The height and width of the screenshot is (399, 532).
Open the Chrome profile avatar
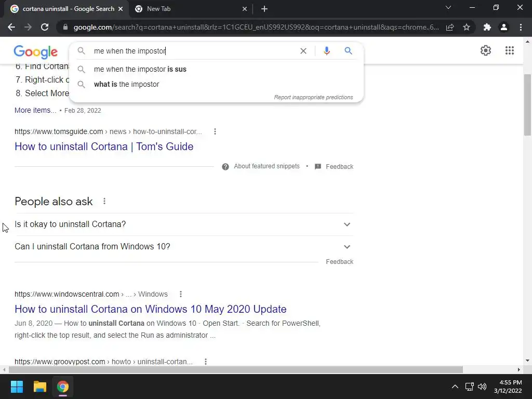click(504, 27)
